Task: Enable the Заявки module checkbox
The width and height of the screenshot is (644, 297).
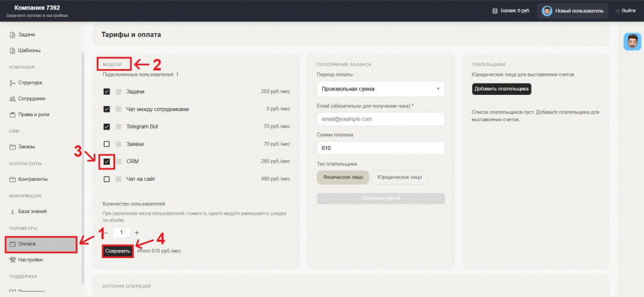Action: tap(107, 144)
